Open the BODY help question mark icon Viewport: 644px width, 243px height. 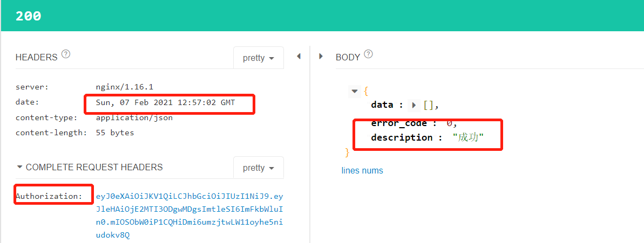(x=368, y=54)
